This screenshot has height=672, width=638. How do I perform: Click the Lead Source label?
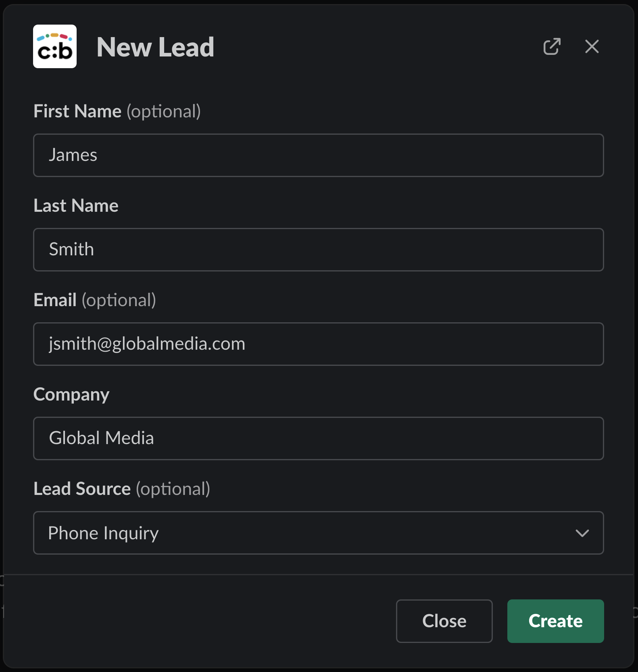tap(82, 489)
